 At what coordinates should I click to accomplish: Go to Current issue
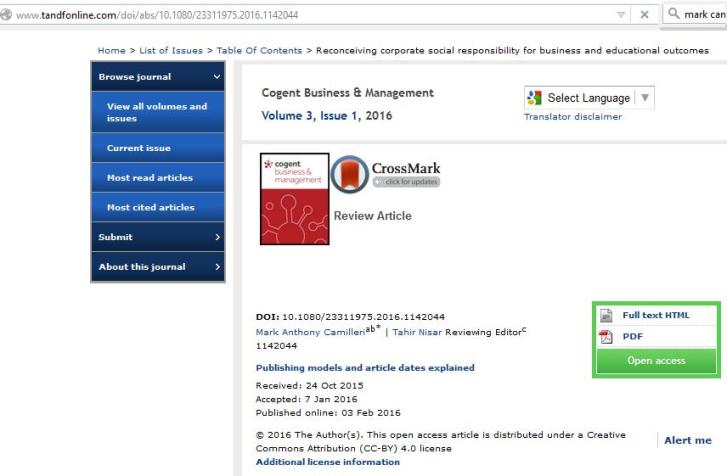click(x=139, y=148)
